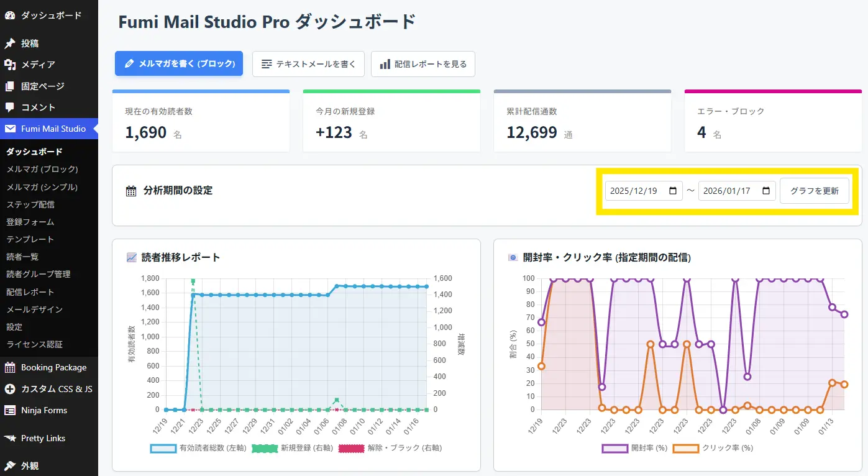Open the end date calendar picker

tap(765, 191)
